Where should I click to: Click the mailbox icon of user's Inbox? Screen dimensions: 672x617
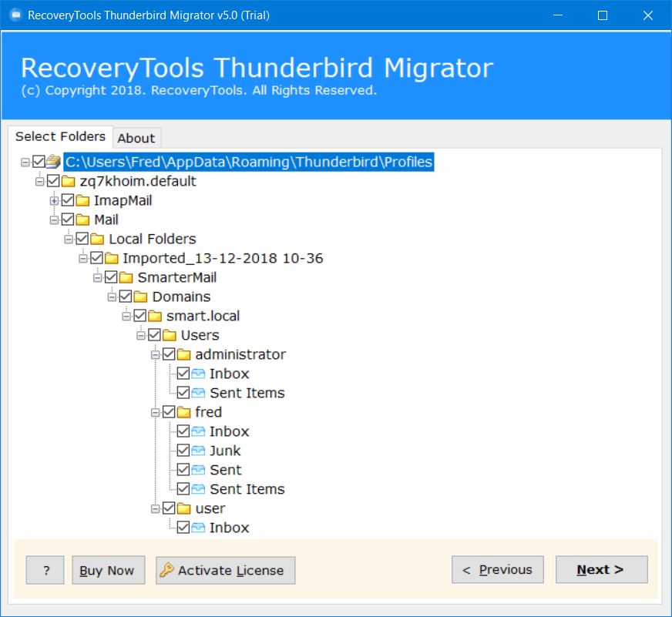point(198,528)
